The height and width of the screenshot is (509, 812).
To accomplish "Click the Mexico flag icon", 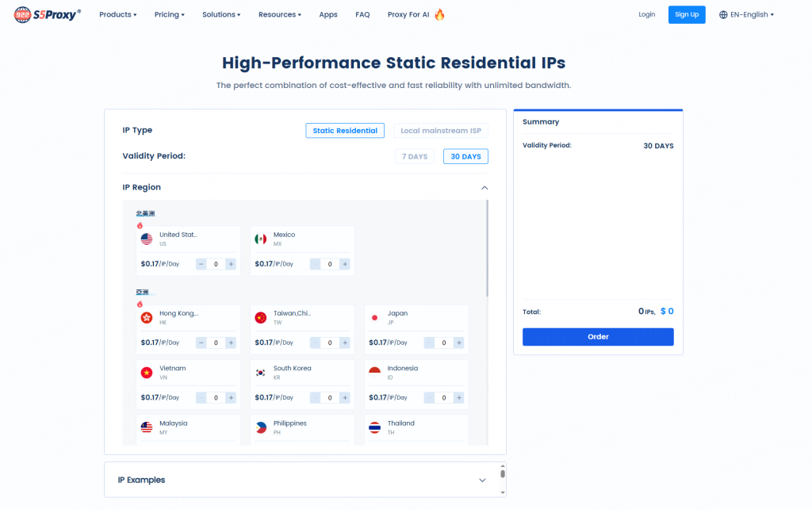I will coord(260,239).
